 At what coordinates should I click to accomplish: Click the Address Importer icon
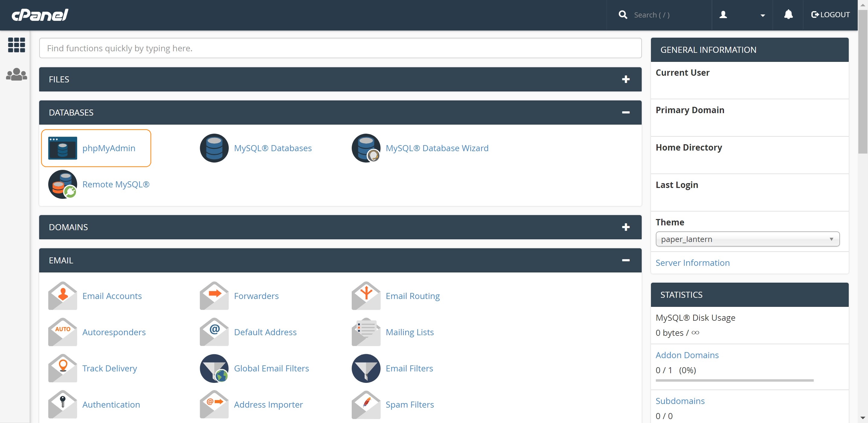pyautogui.click(x=214, y=405)
